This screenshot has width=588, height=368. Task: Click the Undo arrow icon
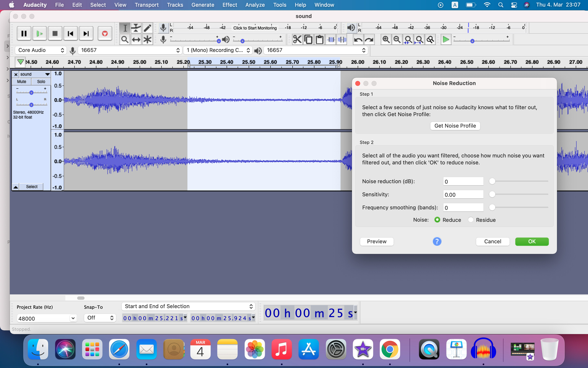coord(358,39)
